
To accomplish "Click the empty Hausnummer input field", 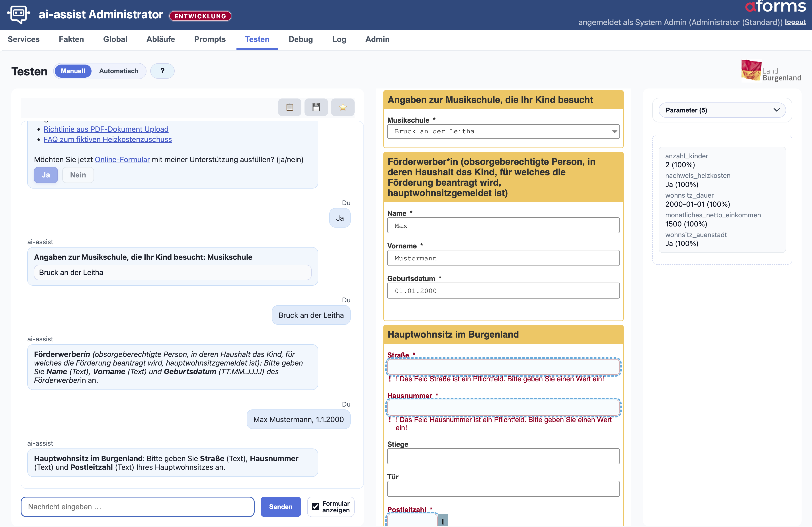I will 503,408.
